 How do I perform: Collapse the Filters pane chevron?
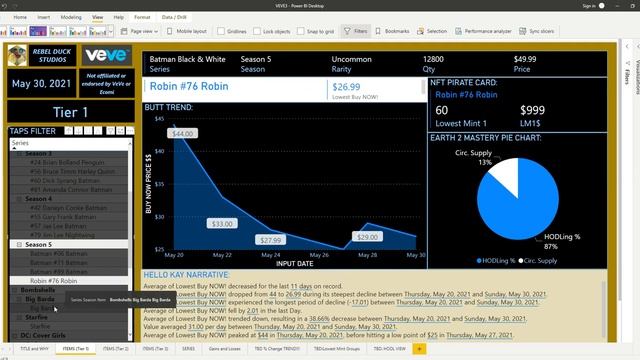627,47
